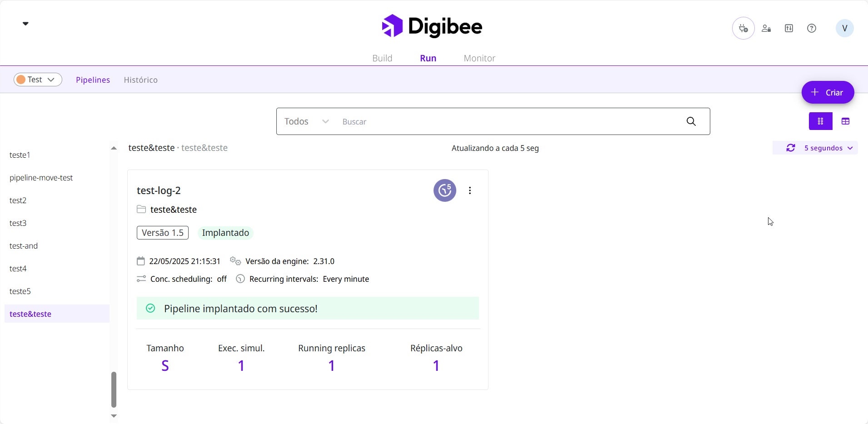The width and height of the screenshot is (868, 424).
Task: Click the engine version gears icon
Action: point(235,261)
